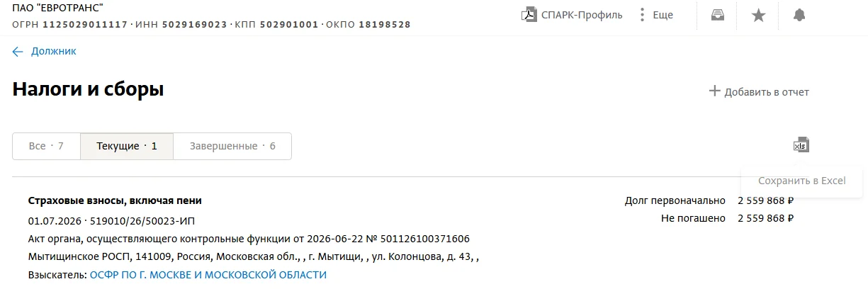Add company to favorites with star icon
The height and width of the screenshot is (289, 868).
(x=758, y=15)
